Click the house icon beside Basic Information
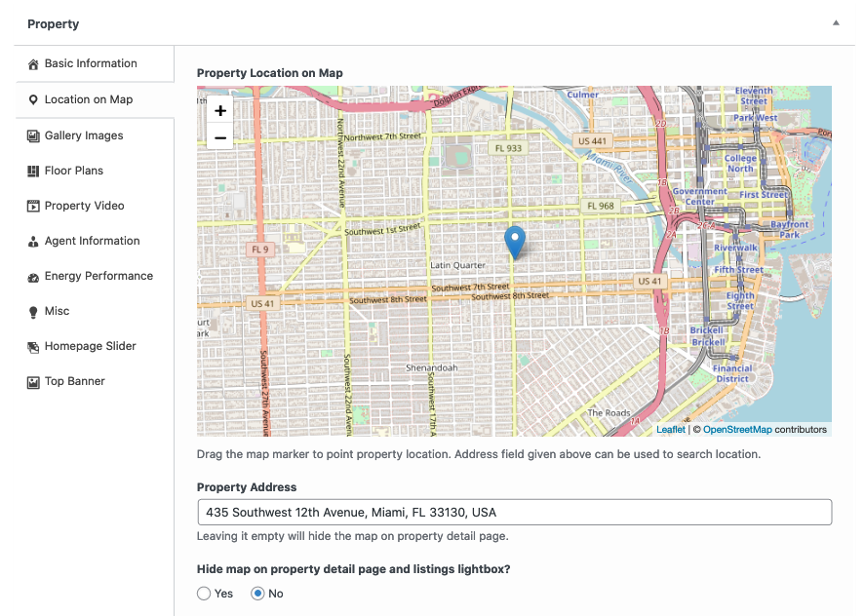The height and width of the screenshot is (616, 865). coord(33,64)
